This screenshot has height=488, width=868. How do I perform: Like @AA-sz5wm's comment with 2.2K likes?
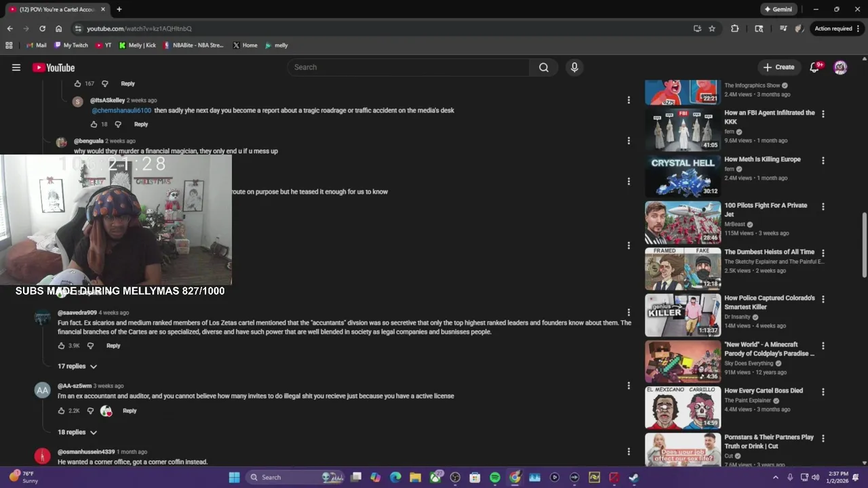coord(62,411)
